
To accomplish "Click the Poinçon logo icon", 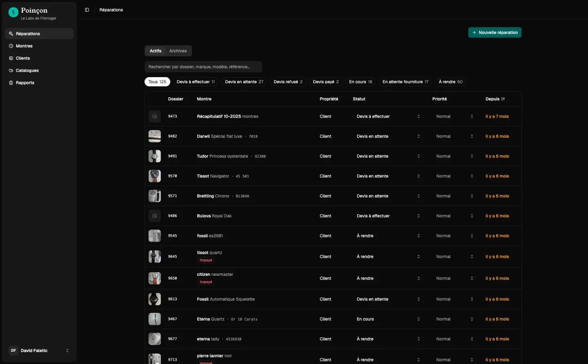I will (x=13, y=13).
